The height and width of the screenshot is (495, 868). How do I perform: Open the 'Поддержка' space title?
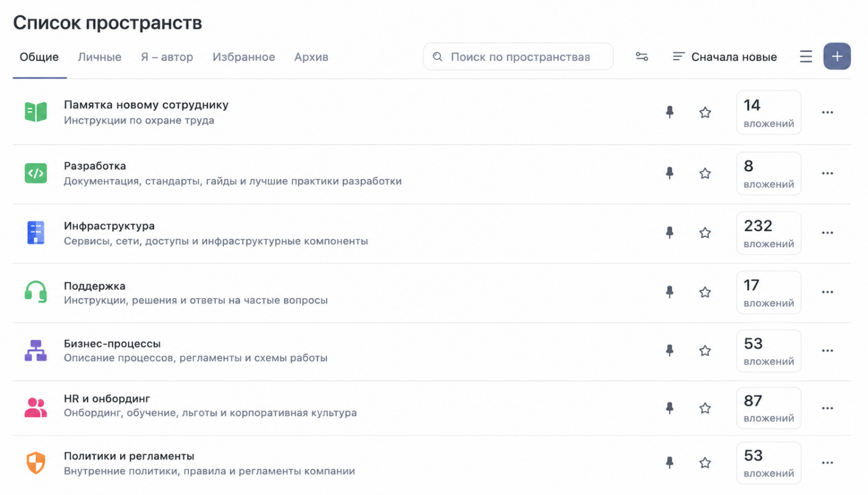click(x=95, y=286)
